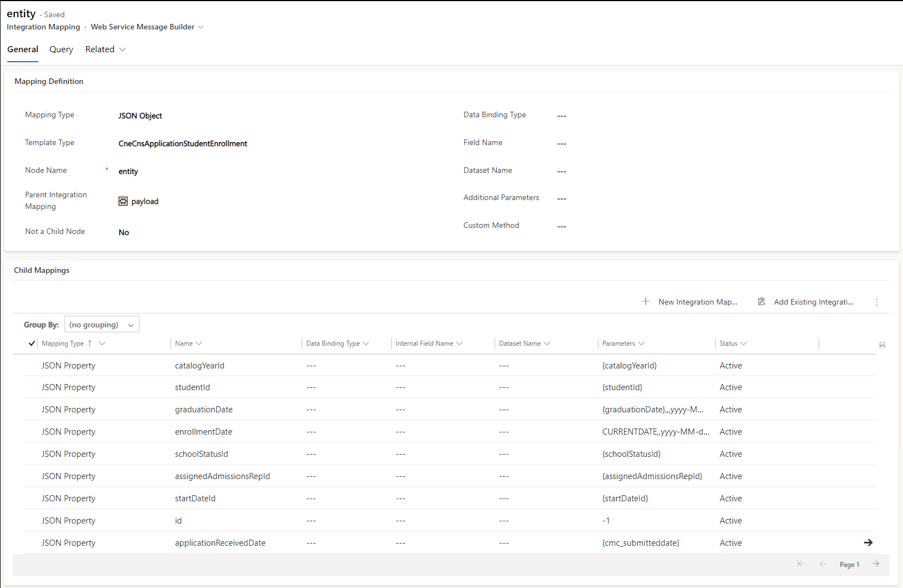903x588 pixels.
Task: Open the more commands ellipsis menu
Action: click(877, 302)
